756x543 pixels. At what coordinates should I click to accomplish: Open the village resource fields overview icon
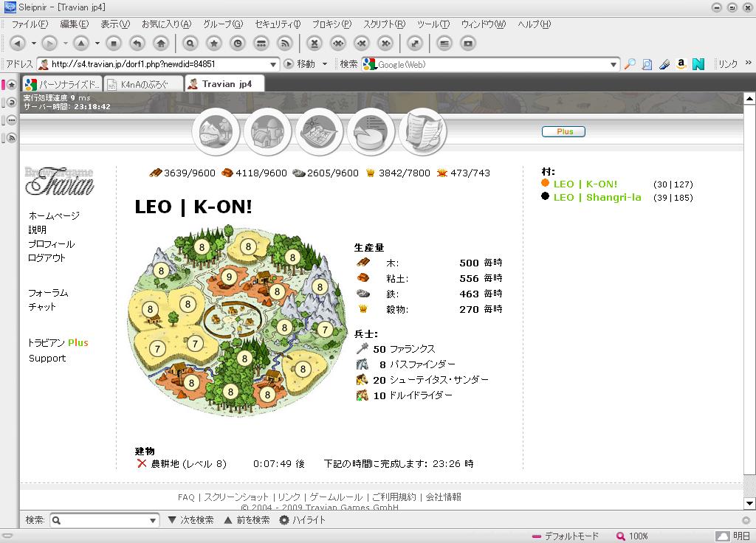[x=216, y=131]
